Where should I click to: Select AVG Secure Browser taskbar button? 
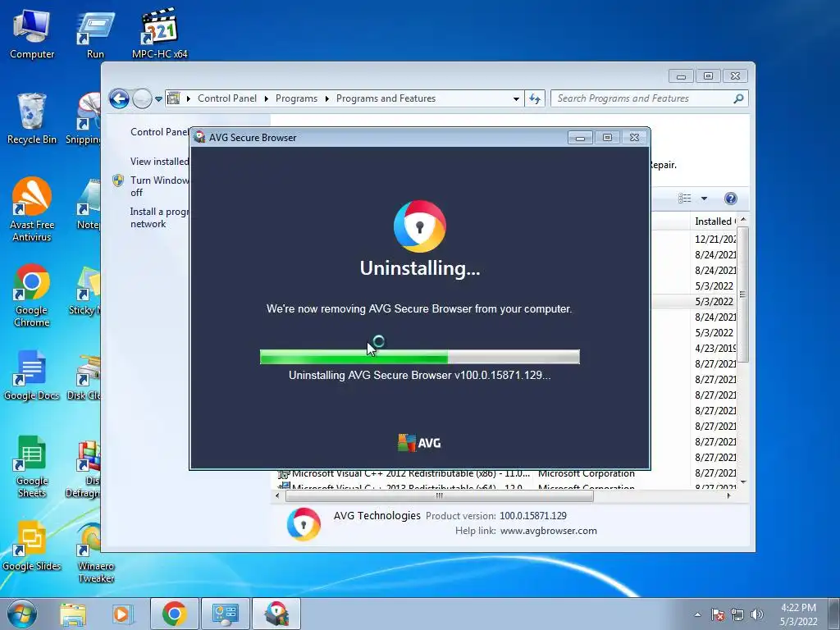[x=276, y=614]
